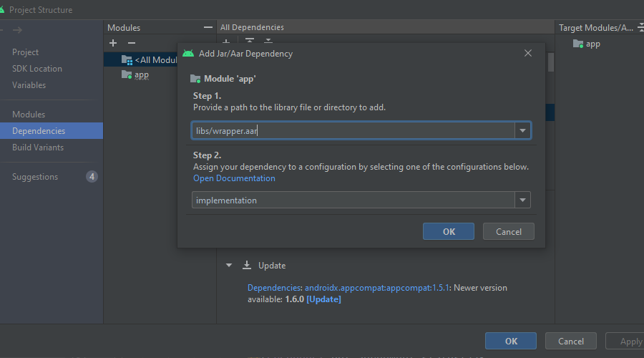
Task: Click the Update link for appcompat 1.6.0
Action: click(323, 299)
